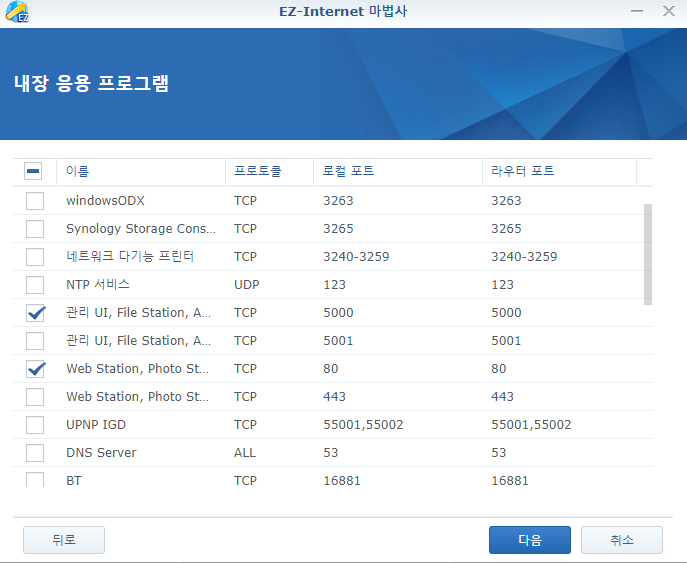Viewport: 687px width, 563px height.
Task: Click the 취소 cancel button
Action: (622, 540)
